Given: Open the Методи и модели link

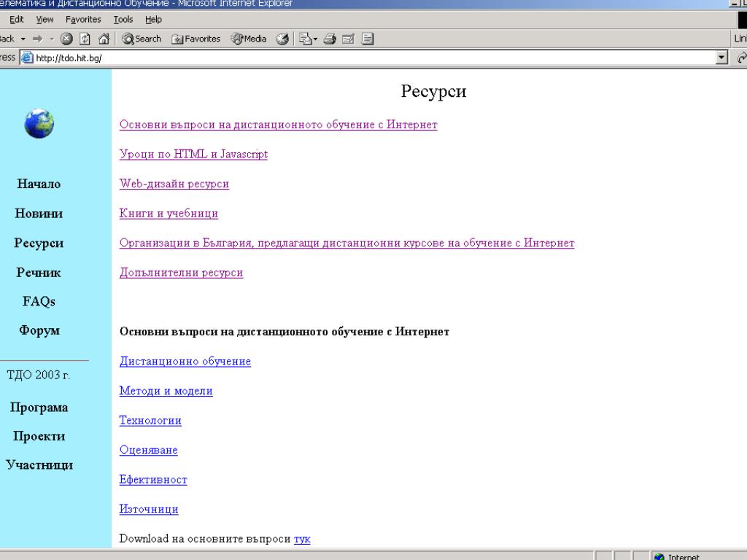Looking at the screenshot, I should tap(166, 391).
